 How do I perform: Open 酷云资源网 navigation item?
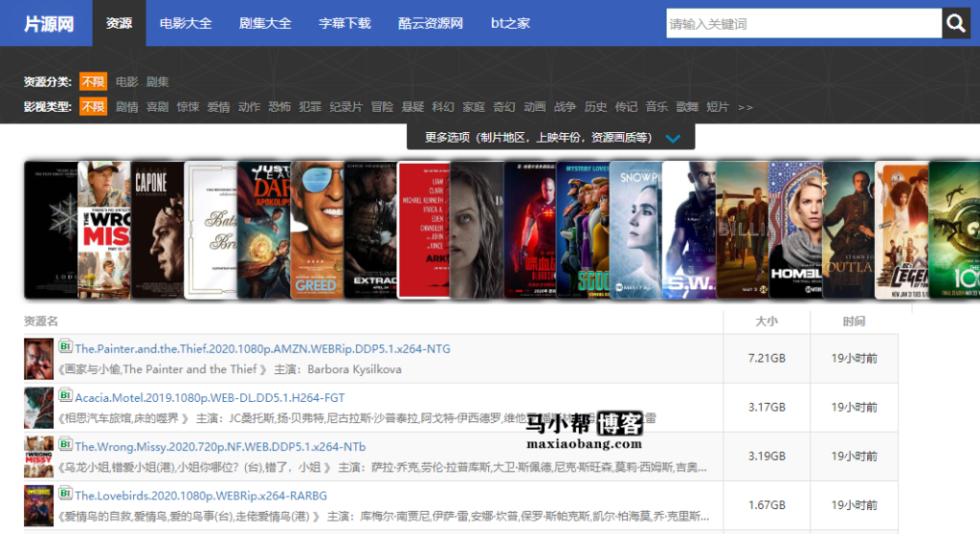point(431,23)
